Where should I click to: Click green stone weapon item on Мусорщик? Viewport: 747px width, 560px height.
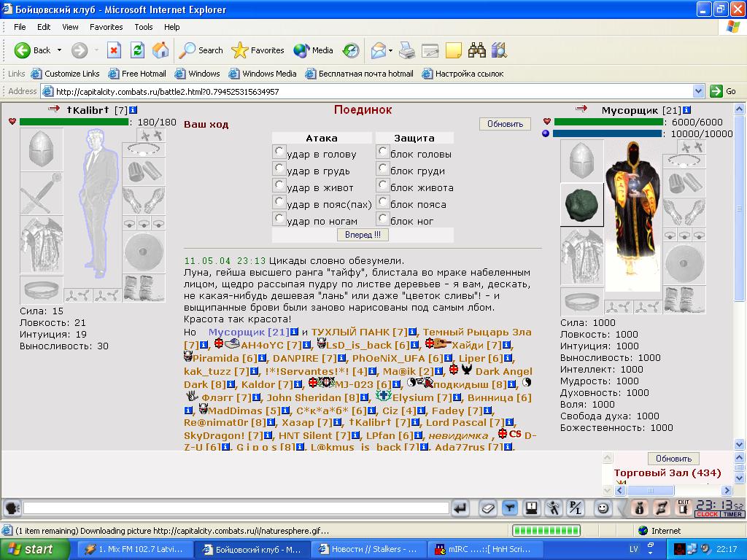581,205
